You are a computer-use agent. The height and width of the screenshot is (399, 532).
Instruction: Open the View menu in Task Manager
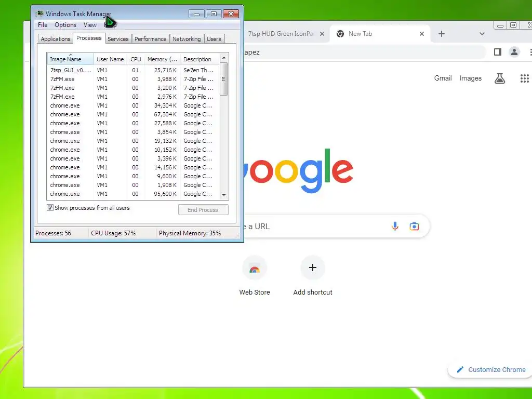(90, 25)
